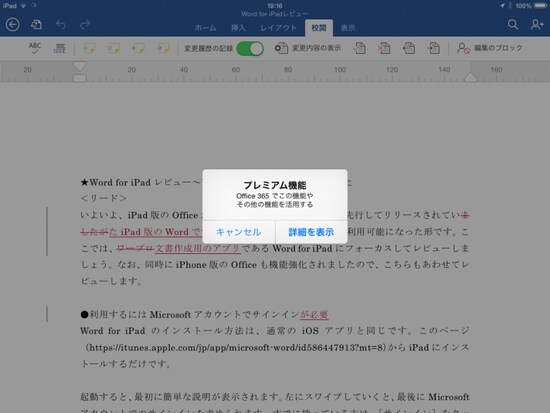
Task: Go to the next comment
Action: click(x=163, y=48)
